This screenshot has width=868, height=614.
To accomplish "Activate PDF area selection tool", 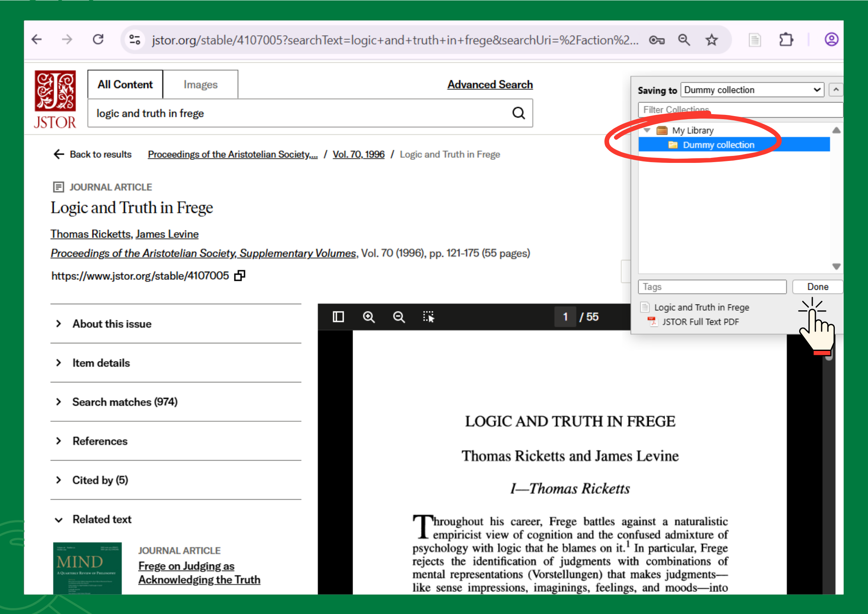I will click(428, 317).
